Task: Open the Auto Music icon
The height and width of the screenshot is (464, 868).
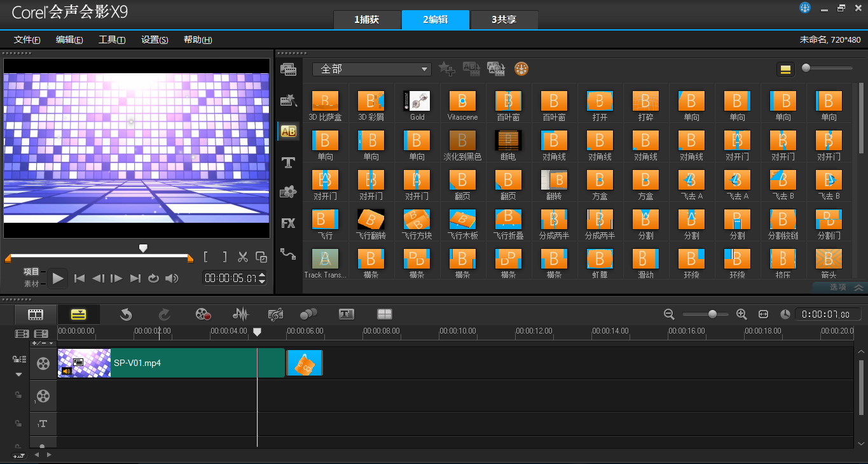Action: tap(275, 314)
